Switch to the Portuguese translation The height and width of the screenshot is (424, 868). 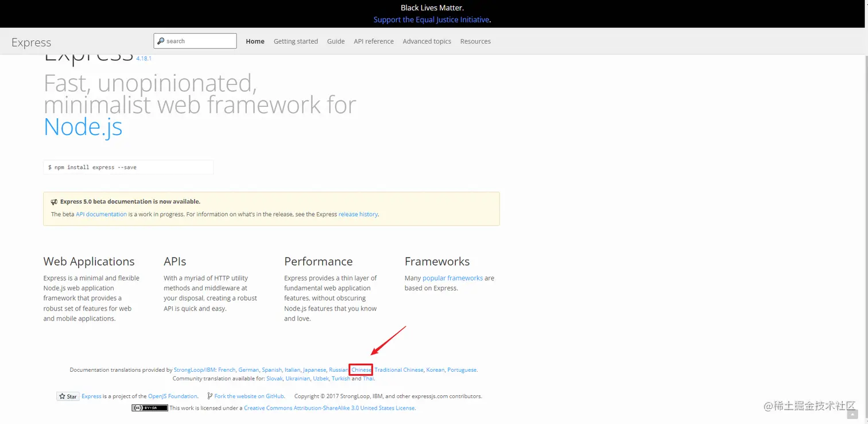462,370
